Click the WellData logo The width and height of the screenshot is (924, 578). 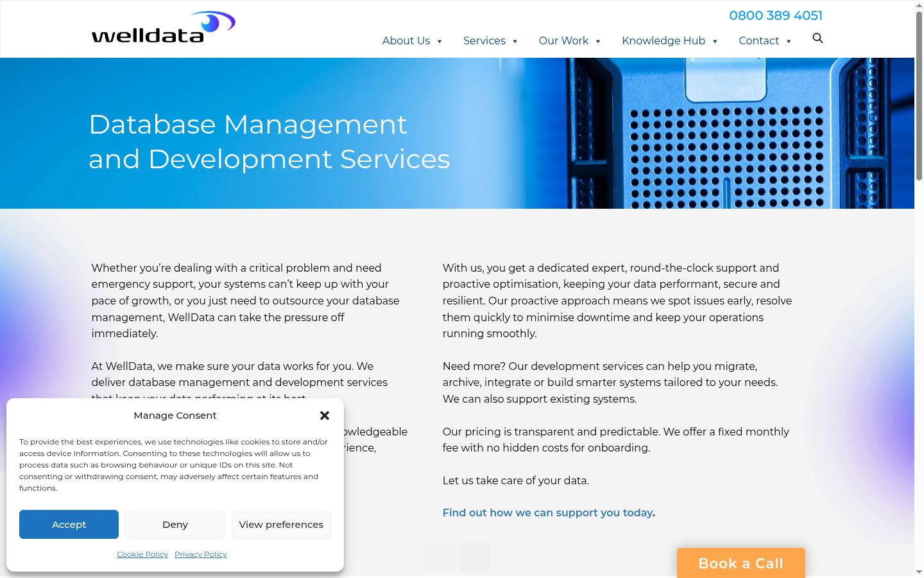click(x=164, y=27)
